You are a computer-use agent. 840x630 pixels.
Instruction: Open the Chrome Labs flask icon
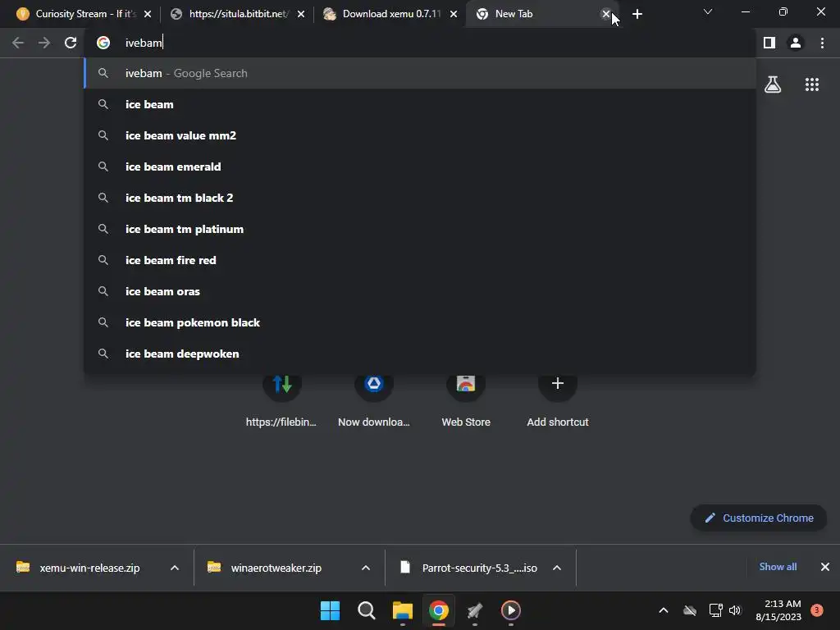[x=773, y=84]
